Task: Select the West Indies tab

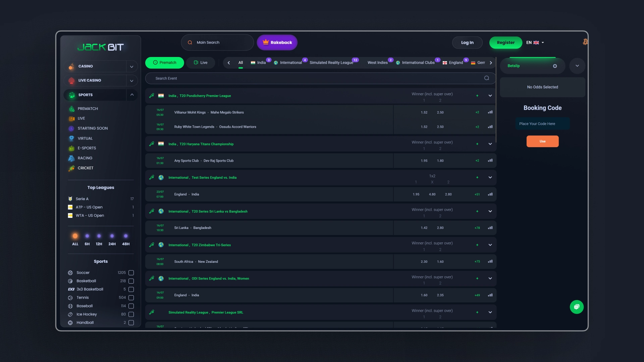Action: click(378, 63)
